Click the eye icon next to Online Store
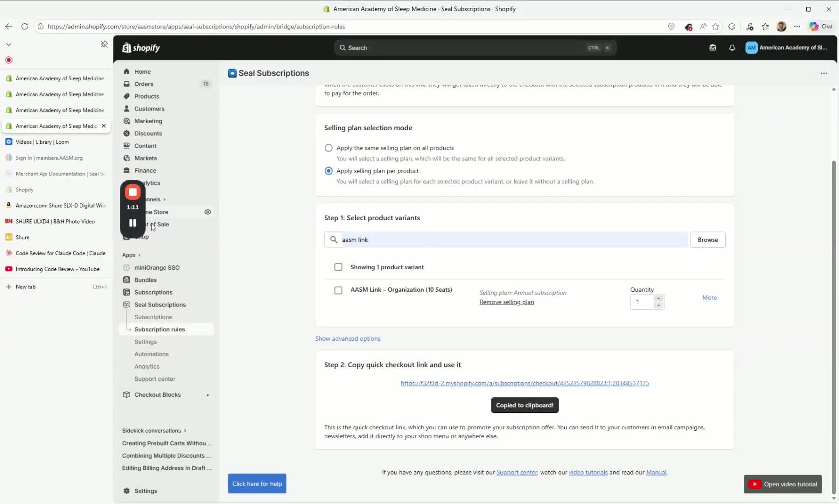This screenshot has height=504, width=839. coord(208,212)
